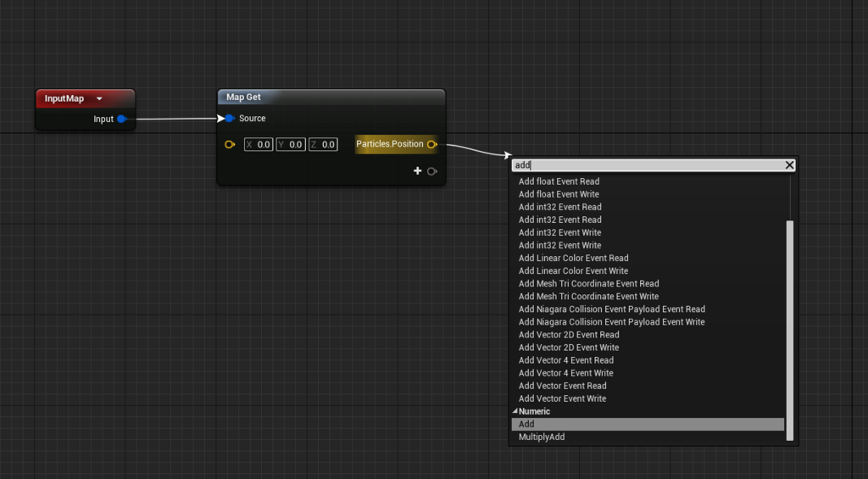Select the highlighted 'Add' under Numeric

[648, 424]
